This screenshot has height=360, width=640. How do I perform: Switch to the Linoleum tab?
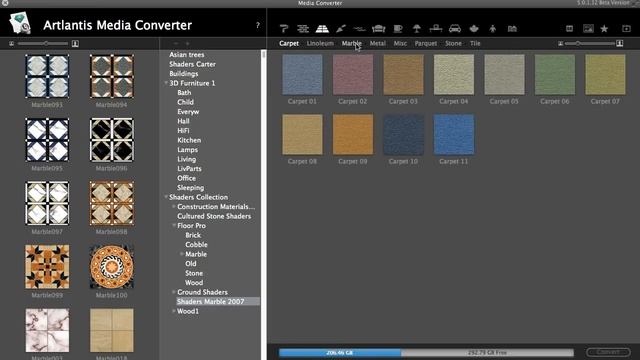[x=320, y=43]
